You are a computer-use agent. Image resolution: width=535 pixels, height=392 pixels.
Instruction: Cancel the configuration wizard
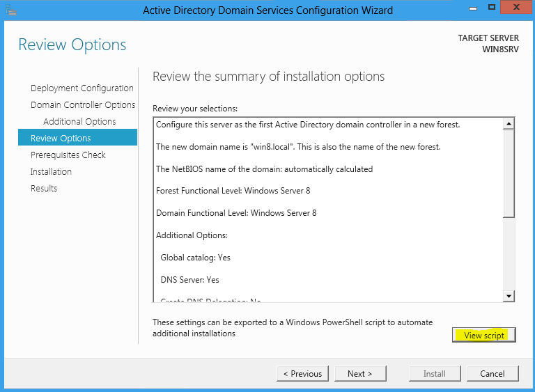493,374
